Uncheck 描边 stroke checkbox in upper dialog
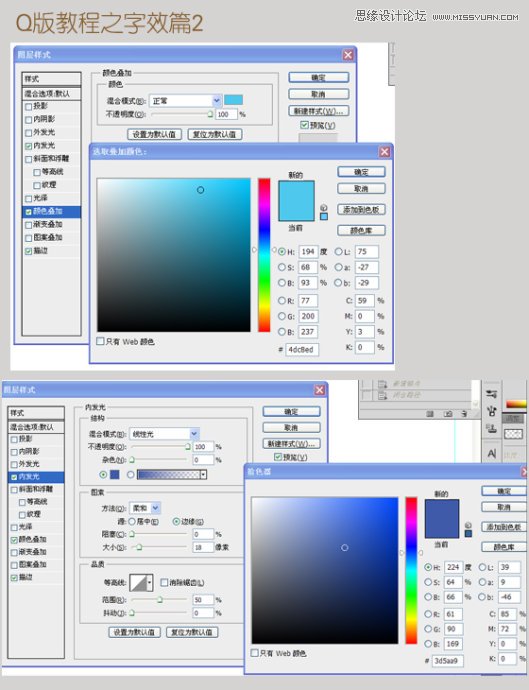Screen dimensions: 529x690 [29, 251]
